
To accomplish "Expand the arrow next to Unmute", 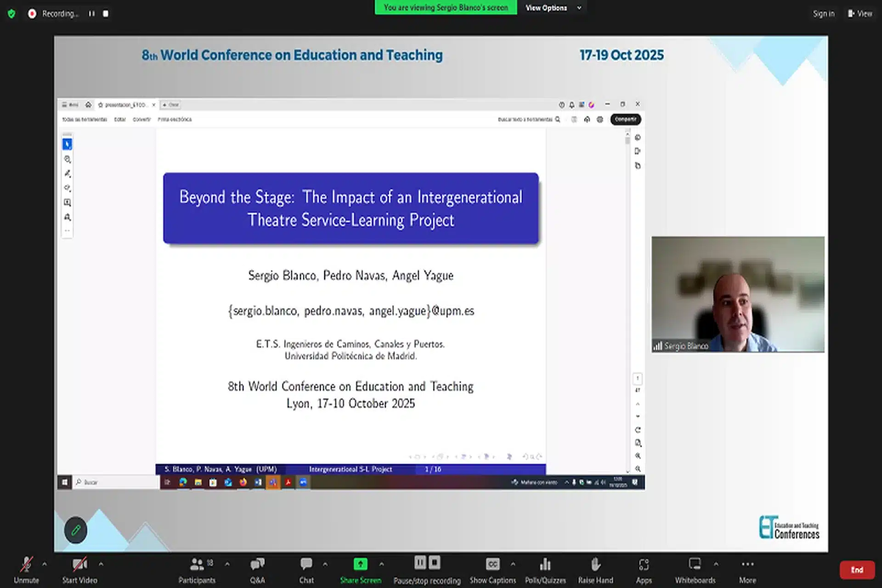I will pos(45,564).
